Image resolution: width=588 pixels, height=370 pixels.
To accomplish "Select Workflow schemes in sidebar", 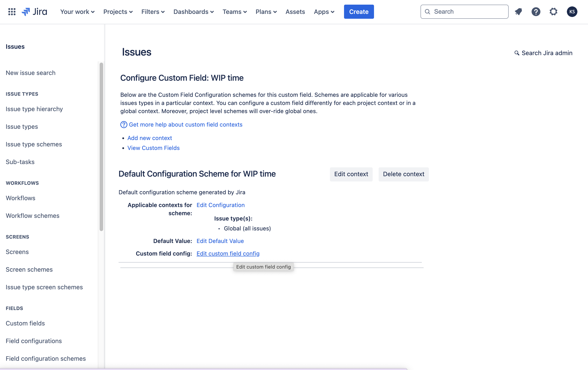I will pos(32,216).
